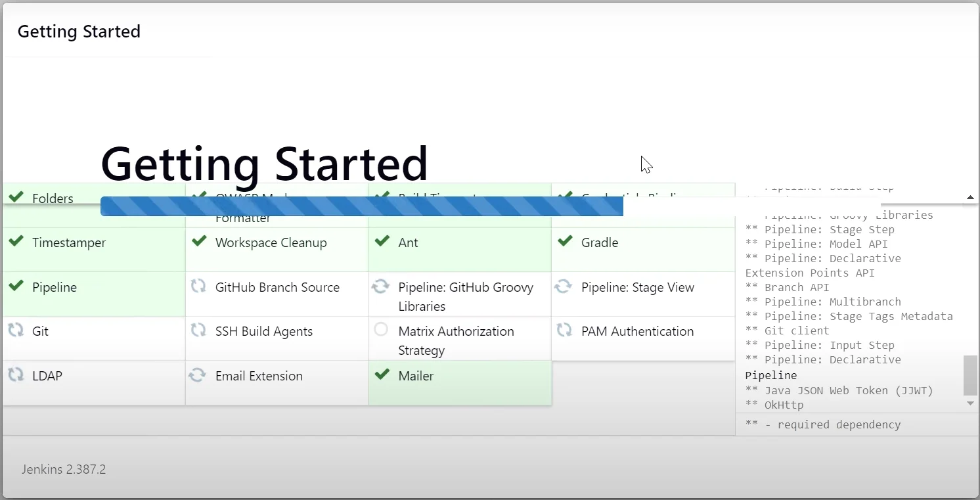Click the empty circle icon for Matrix Authorization Strategy
This screenshot has width=980, height=500.
click(381, 330)
